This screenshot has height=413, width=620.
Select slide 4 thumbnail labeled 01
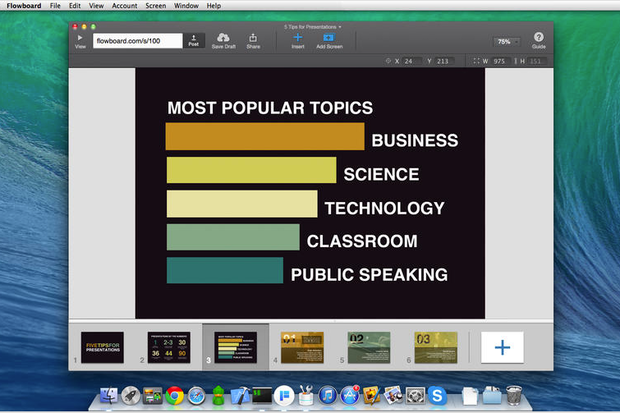[302, 347]
